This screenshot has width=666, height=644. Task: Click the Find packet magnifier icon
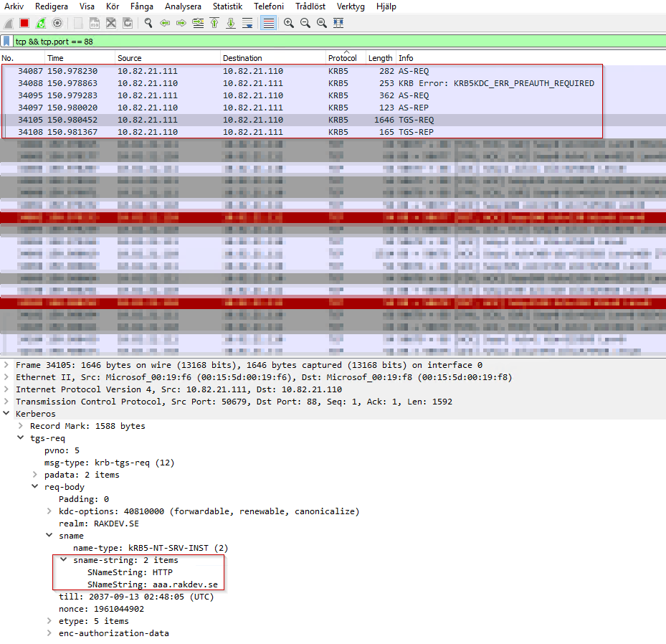coord(148,23)
